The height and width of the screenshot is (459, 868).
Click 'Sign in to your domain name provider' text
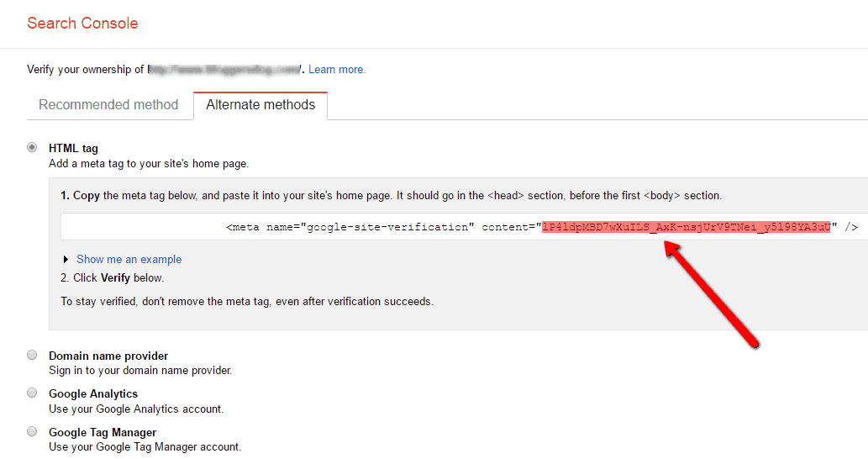coord(140,371)
